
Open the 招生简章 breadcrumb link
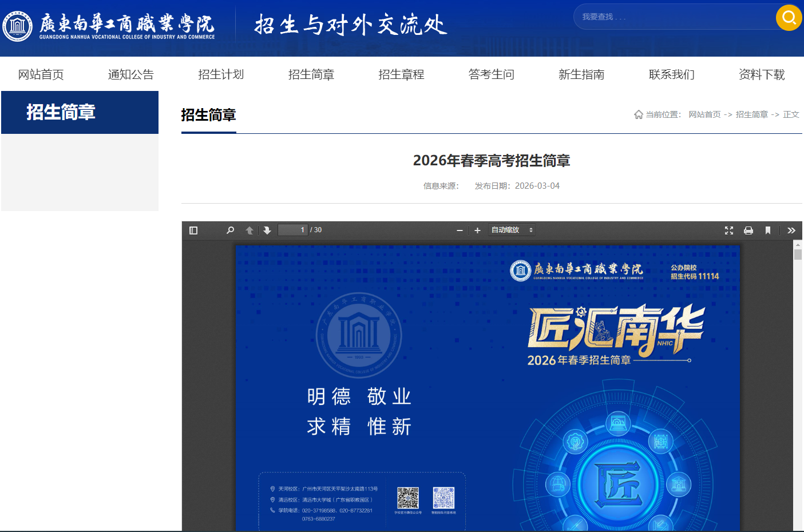coord(751,114)
